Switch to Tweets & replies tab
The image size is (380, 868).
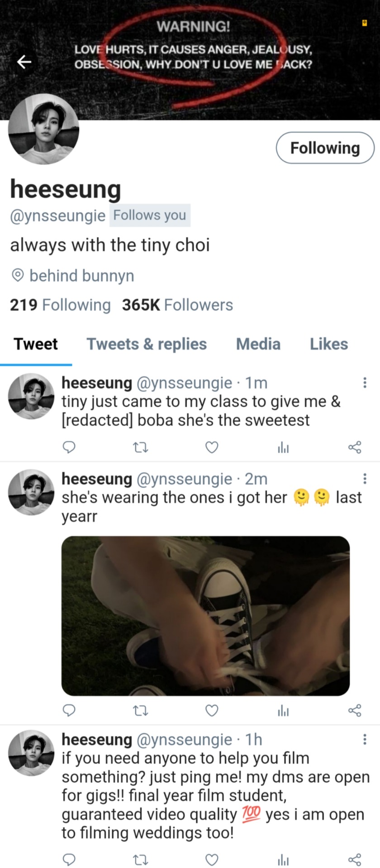coord(147,344)
